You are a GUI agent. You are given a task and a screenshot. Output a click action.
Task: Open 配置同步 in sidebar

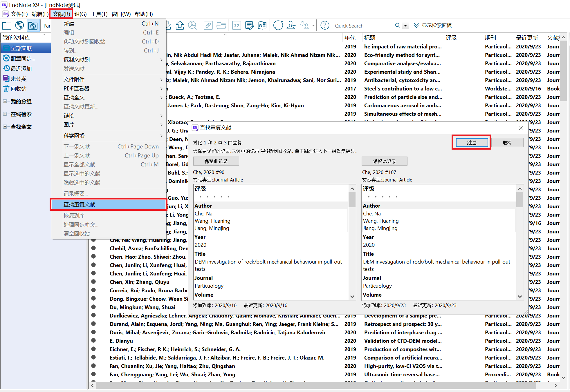[19, 59]
